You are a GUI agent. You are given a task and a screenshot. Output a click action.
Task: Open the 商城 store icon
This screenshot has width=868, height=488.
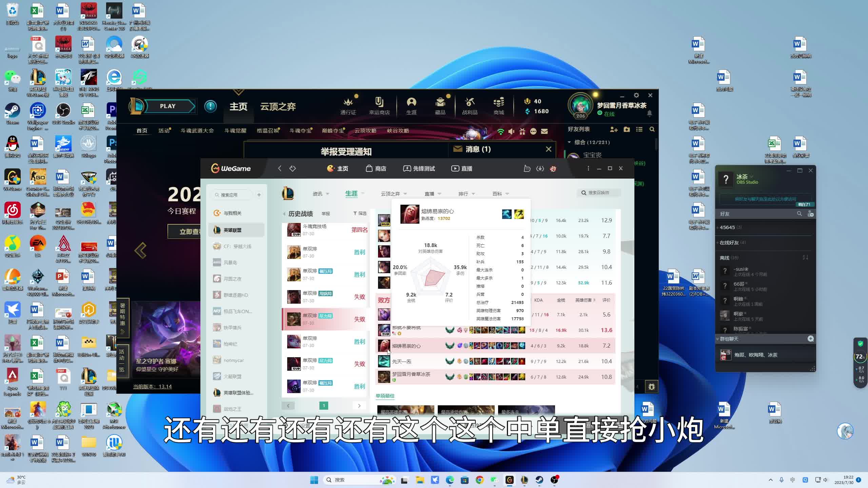tap(499, 105)
